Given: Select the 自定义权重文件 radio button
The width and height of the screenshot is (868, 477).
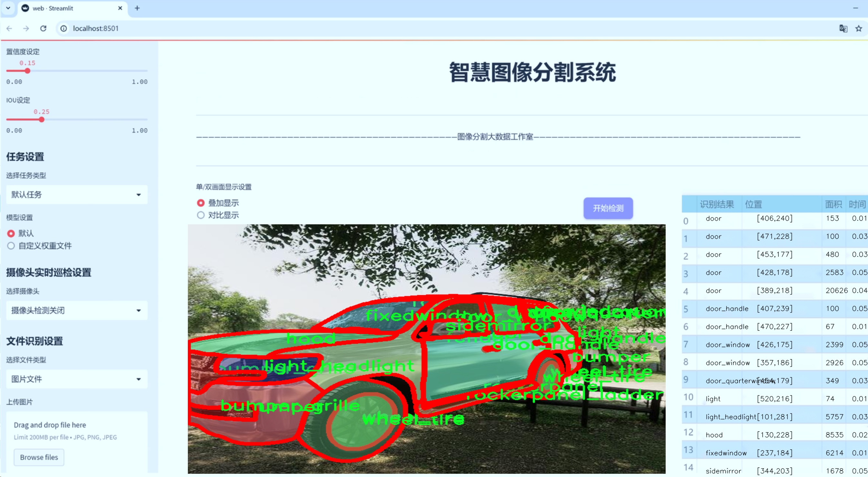Looking at the screenshot, I should pos(11,246).
